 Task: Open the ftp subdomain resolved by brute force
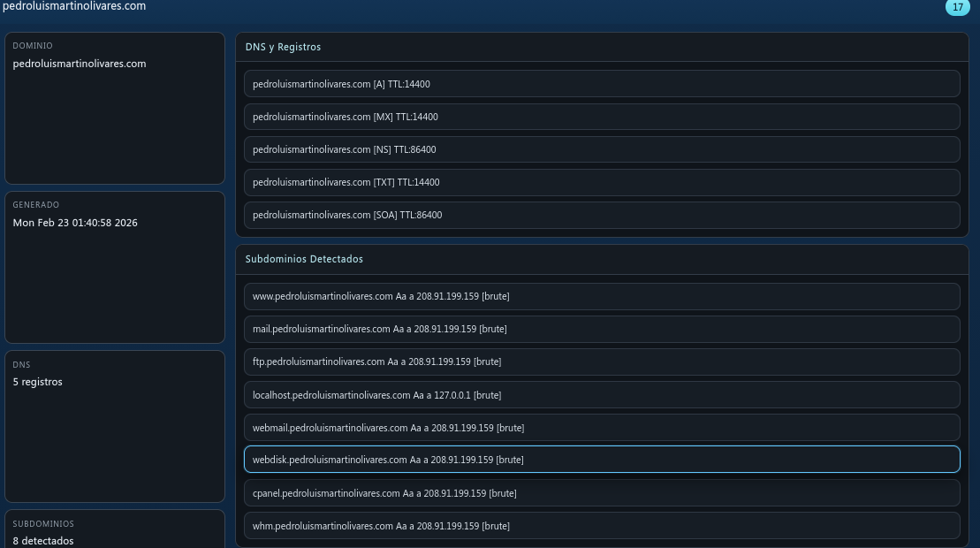tap(602, 362)
